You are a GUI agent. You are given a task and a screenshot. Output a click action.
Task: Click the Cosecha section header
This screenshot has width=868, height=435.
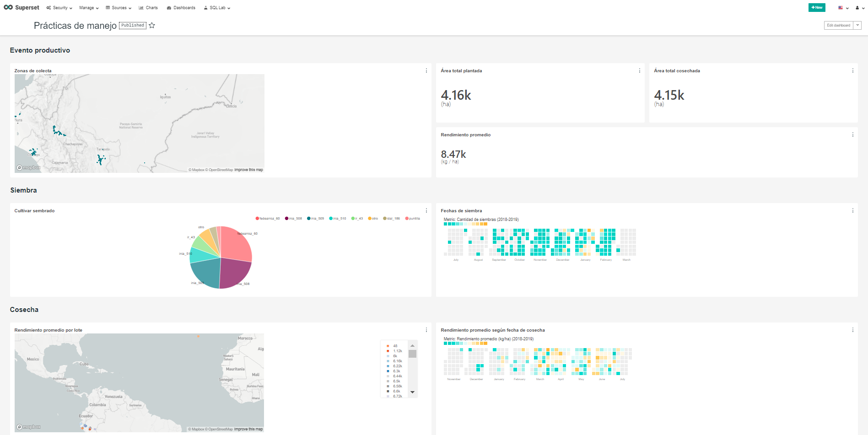[x=24, y=310]
